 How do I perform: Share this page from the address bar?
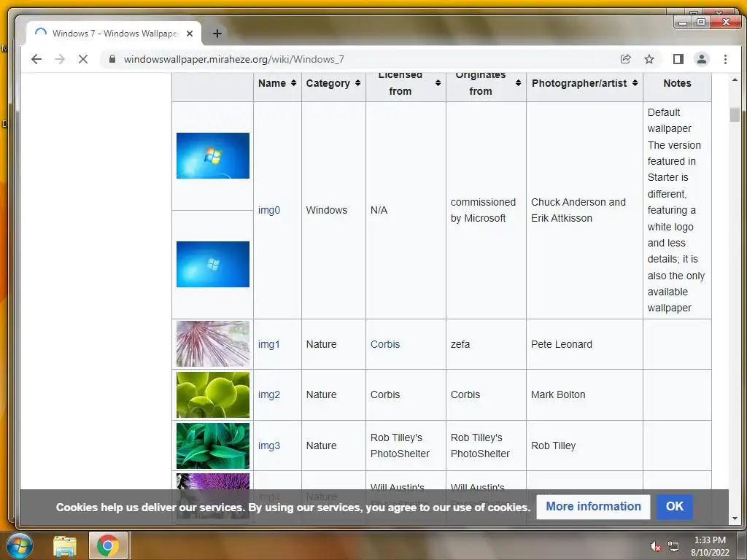(x=625, y=59)
